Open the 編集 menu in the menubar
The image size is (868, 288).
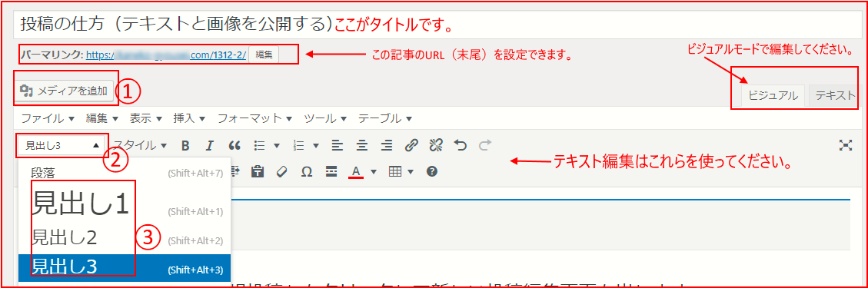[x=102, y=118]
